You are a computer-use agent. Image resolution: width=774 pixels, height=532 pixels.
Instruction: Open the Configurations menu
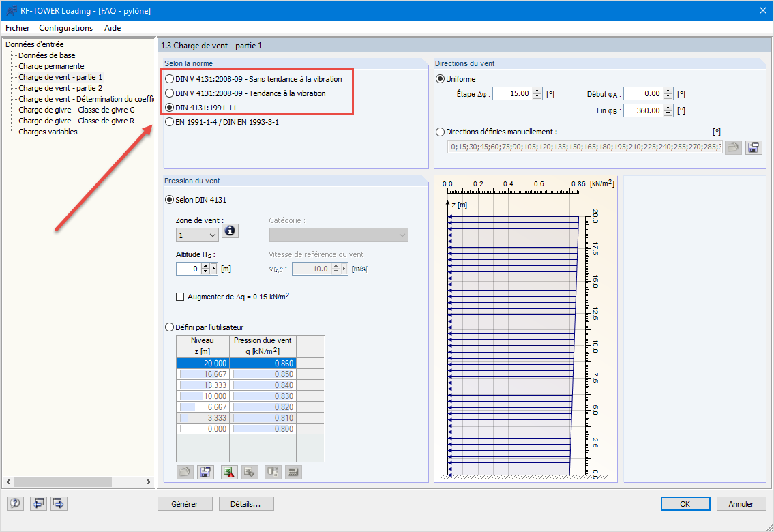[x=65, y=28]
